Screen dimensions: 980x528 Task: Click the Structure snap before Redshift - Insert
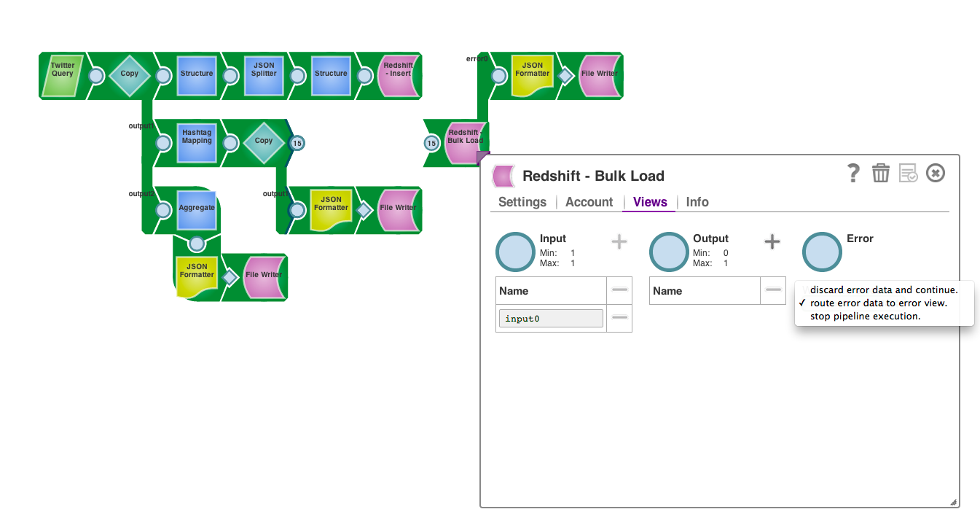click(x=331, y=75)
